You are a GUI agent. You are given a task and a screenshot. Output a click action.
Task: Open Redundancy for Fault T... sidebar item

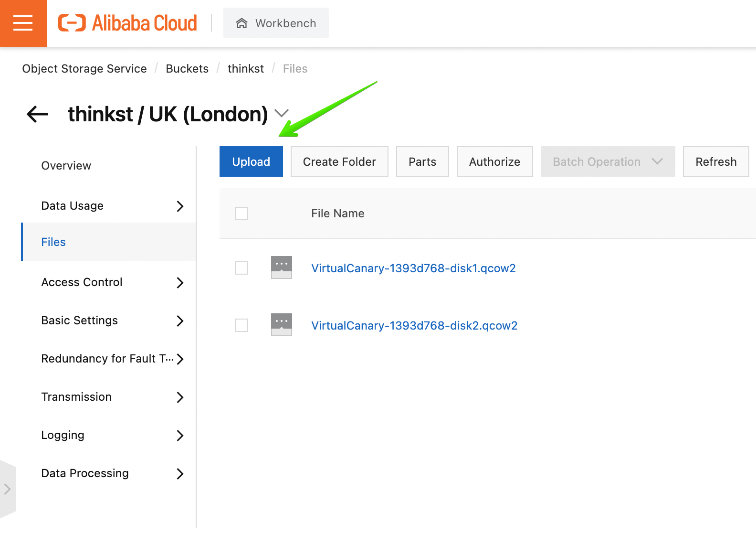pyautogui.click(x=109, y=359)
